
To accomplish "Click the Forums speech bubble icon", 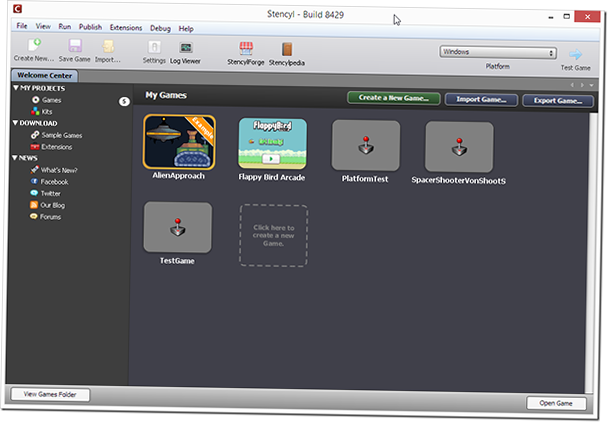I will coord(34,216).
